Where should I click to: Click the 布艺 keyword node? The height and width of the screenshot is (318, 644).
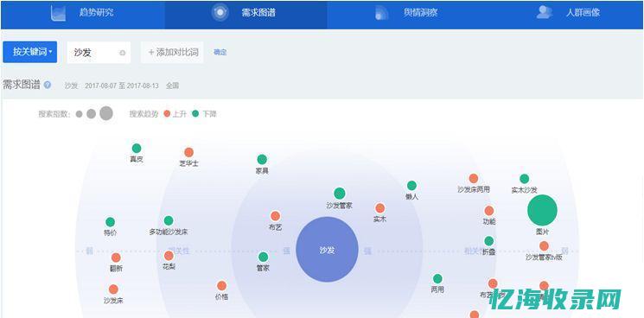click(x=275, y=216)
